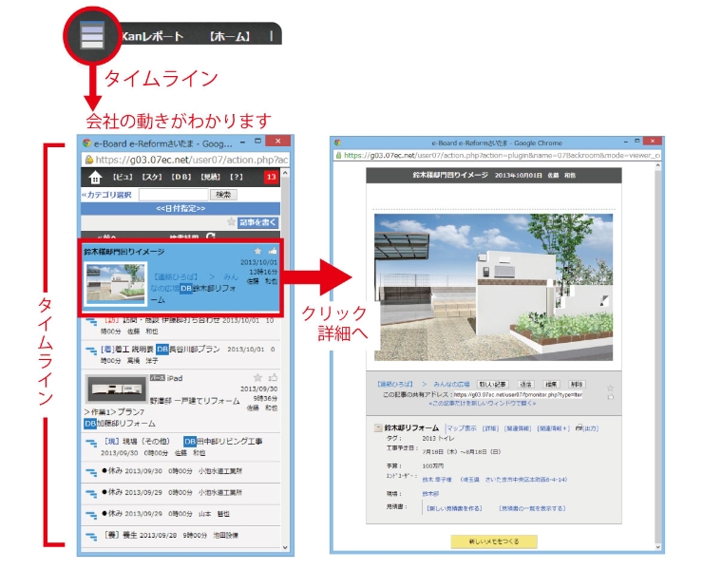Viewport: 703px width, 588px height.
Task: Toggle the favorite star on the iPad entry
Action: [x=257, y=376]
